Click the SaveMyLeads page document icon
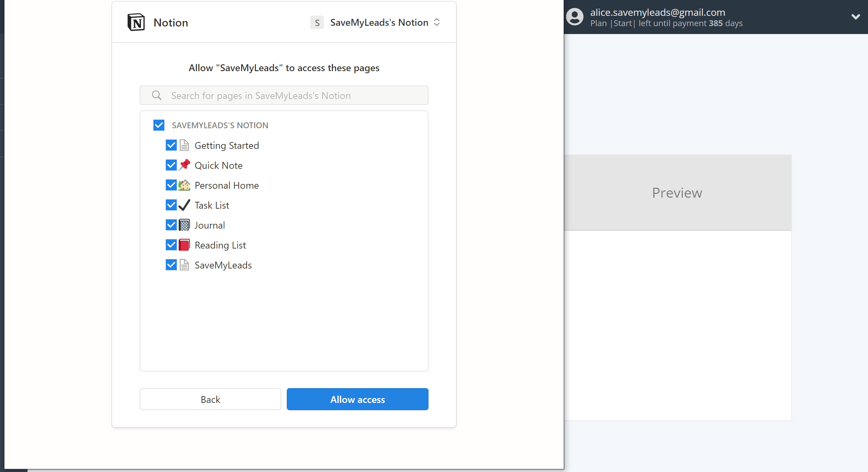The width and height of the screenshot is (868, 472). click(x=184, y=265)
